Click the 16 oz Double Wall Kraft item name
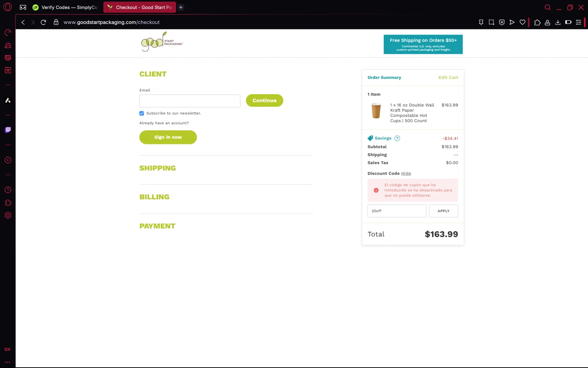The image size is (588, 368). coord(412,113)
